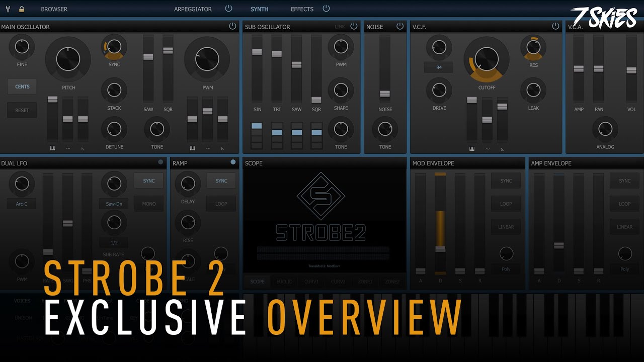Click the Sub Oscillator TONE knob
Screen dimensions: 644x362
point(341,130)
